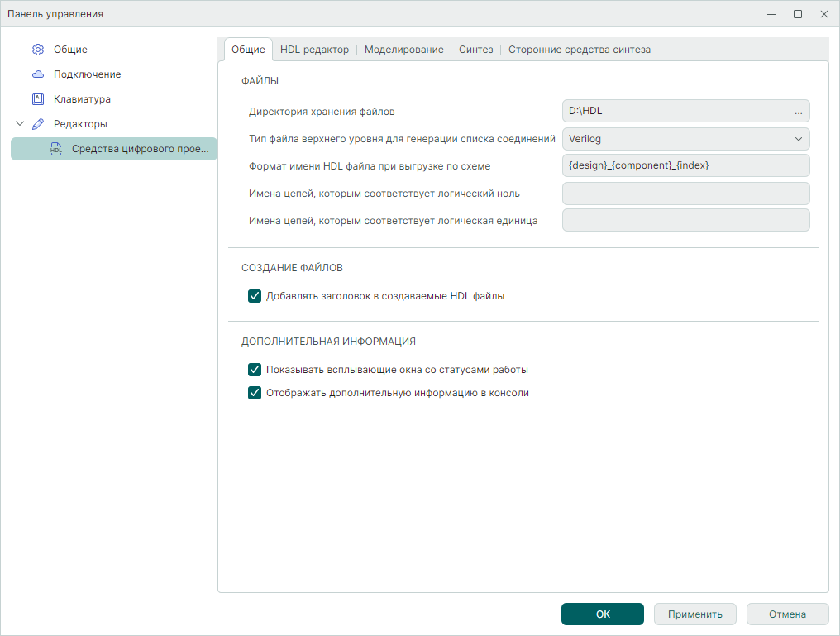Click the cloud icon for Подключение
840x636 pixels.
coord(37,74)
